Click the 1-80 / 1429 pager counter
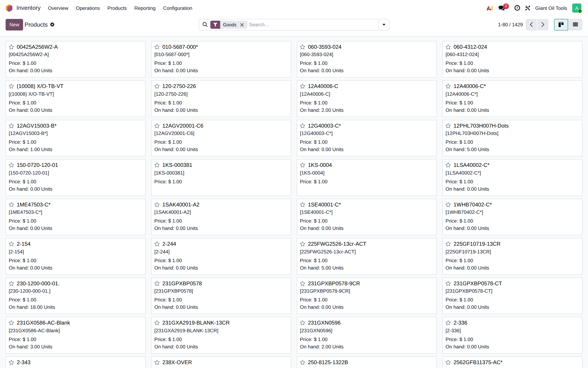588x368 pixels. coord(510,25)
